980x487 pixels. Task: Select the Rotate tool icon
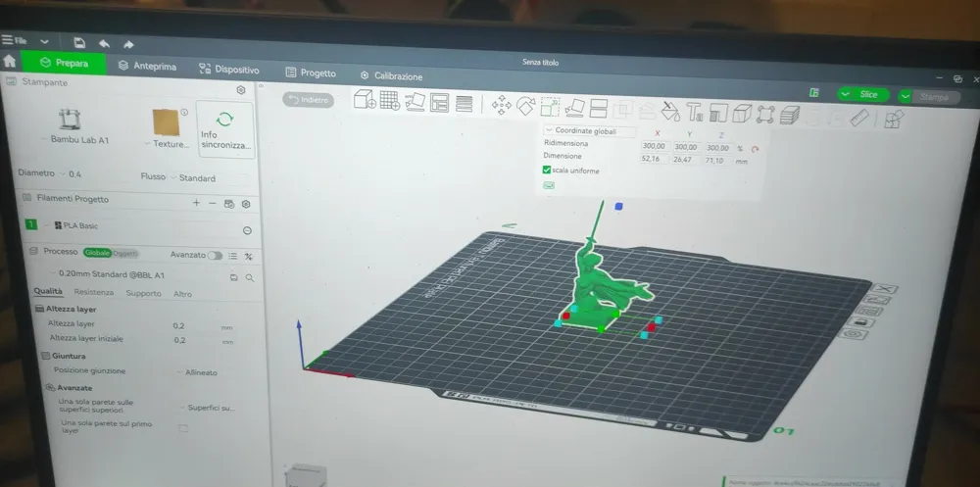click(525, 106)
